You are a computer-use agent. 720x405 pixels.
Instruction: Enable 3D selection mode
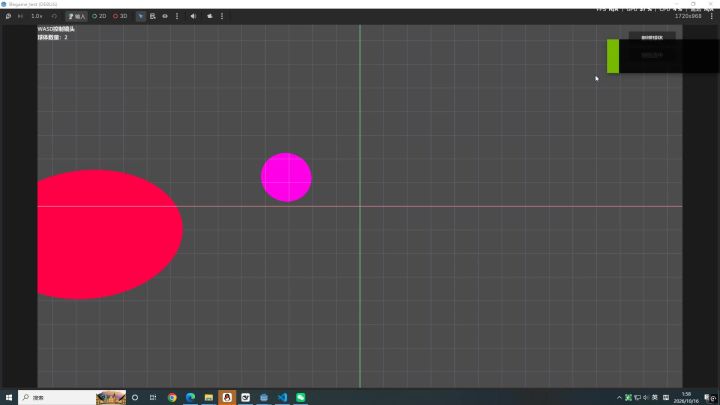(120, 16)
